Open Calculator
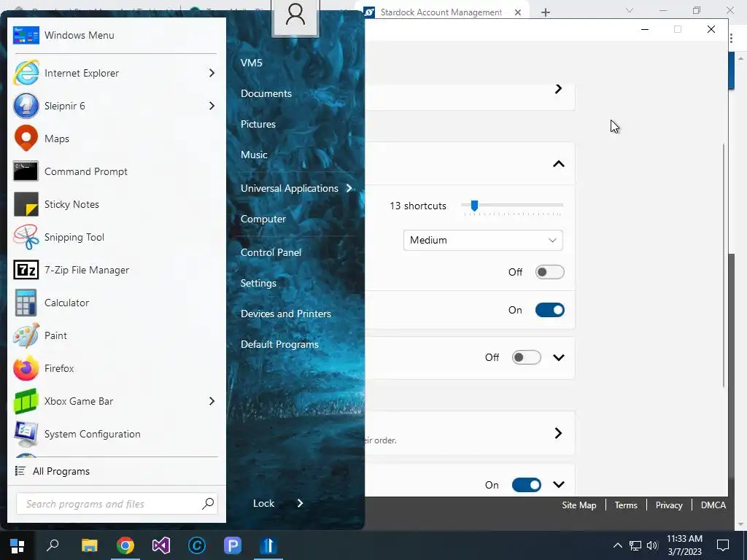The height and width of the screenshot is (560, 747). 115,303
